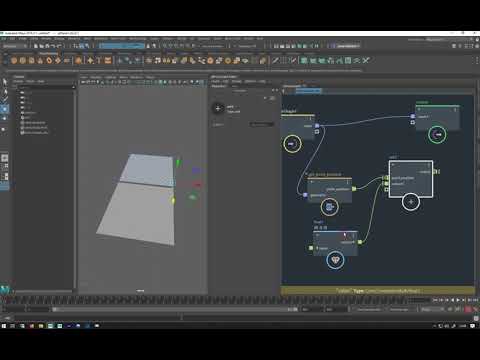The image size is (480, 360).
Task: Click the green output port of get_point_position
Action: pyautogui.click(x=354, y=189)
